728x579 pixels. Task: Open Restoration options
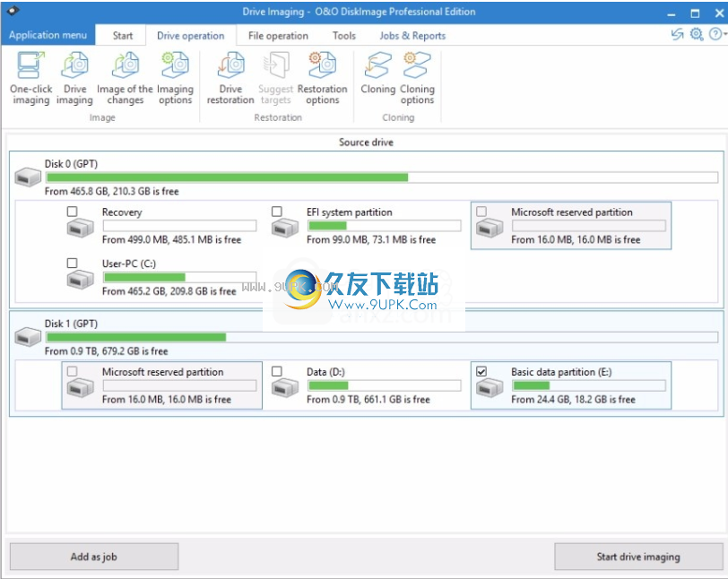(322, 78)
